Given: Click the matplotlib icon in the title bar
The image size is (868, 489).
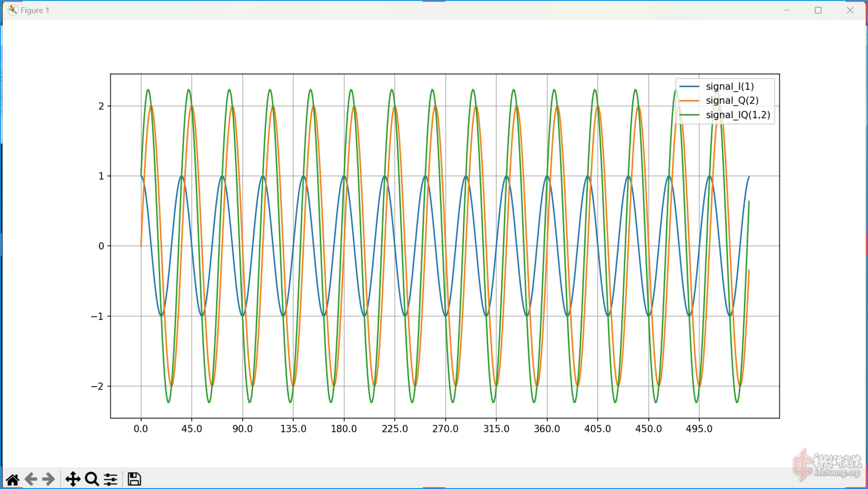Looking at the screenshot, I should [13, 10].
